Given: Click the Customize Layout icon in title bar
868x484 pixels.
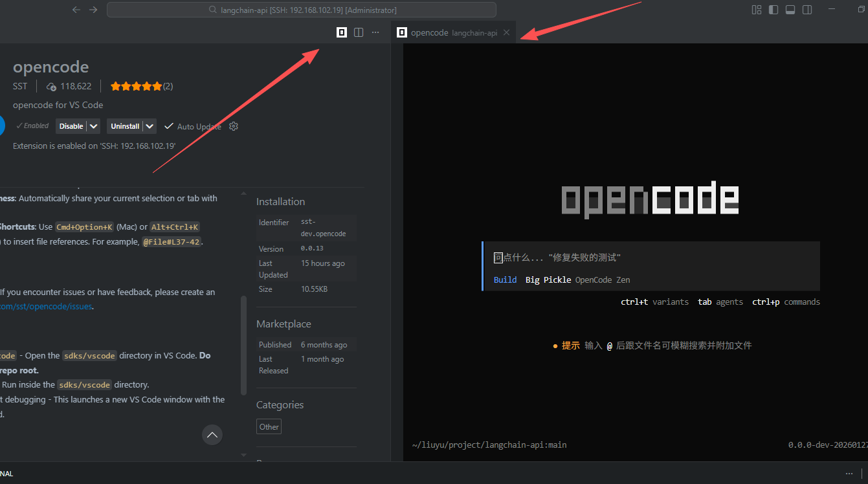Looking at the screenshot, I should pyautogui.click(x=757, y=10).
